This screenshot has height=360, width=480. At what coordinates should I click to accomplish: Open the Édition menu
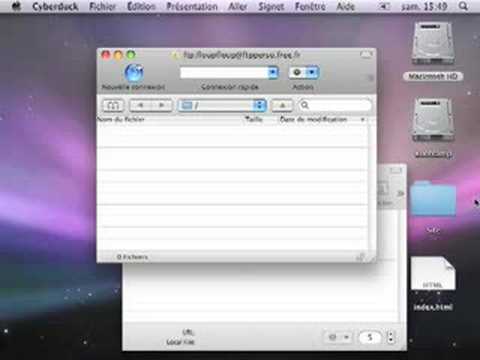141,6
